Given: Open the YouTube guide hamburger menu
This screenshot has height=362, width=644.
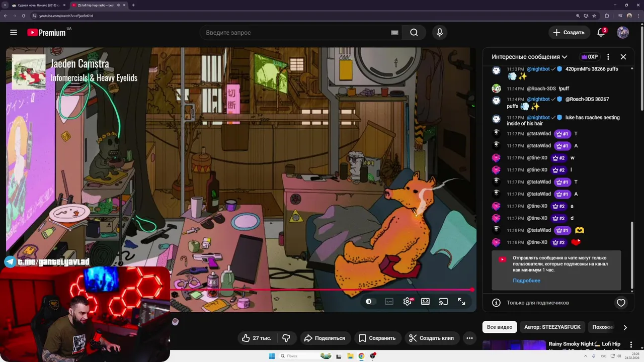Looking at the screenshot, I should (14, 33).
